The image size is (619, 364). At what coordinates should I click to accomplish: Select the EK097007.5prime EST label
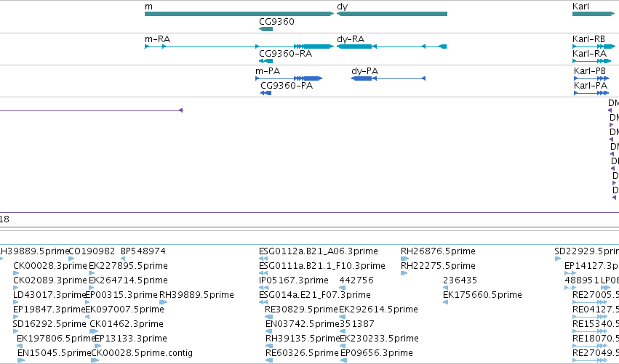(x=125, y=310)
